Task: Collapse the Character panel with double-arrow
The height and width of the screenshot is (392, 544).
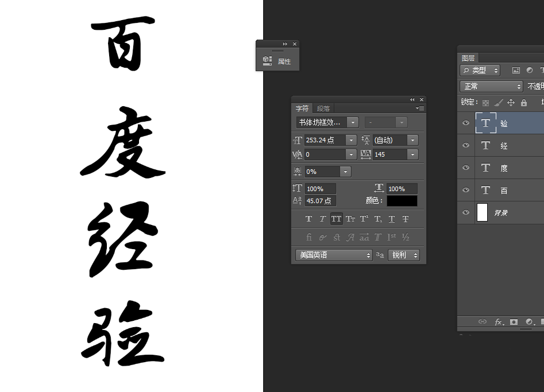Action: [412, 99]
